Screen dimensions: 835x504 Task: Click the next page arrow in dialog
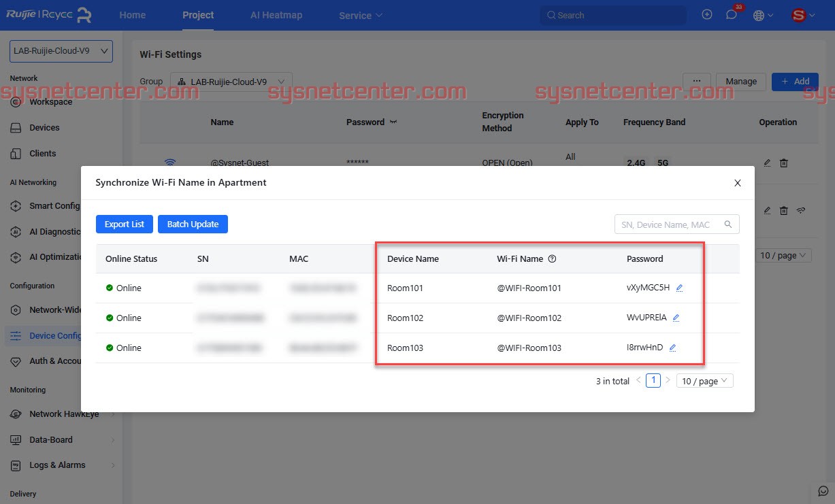pos(668,380)
